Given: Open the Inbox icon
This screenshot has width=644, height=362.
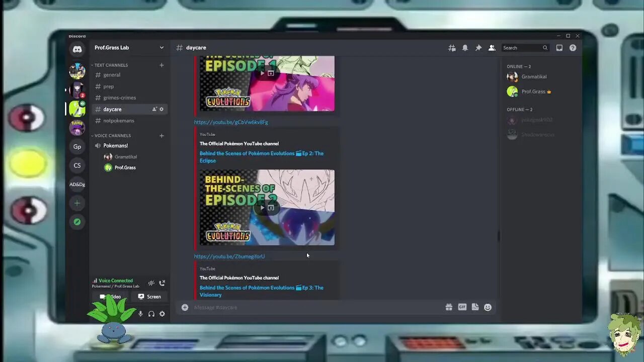Looking at the screenshot, I should (x=559, y=48).
